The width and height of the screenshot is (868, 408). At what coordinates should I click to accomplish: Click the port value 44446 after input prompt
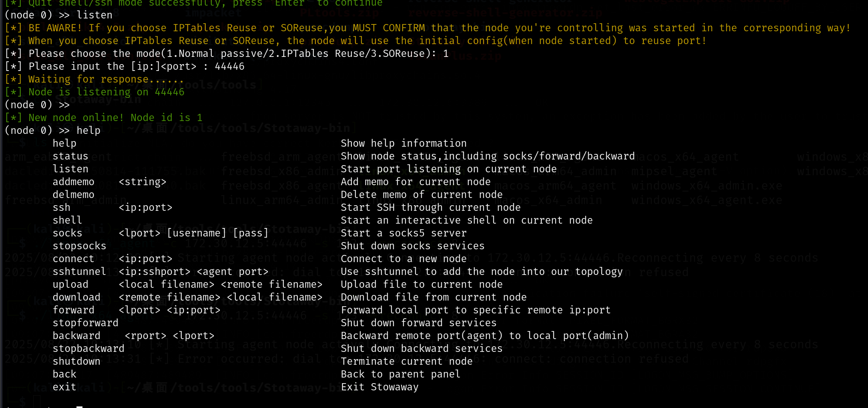point(230,66)
